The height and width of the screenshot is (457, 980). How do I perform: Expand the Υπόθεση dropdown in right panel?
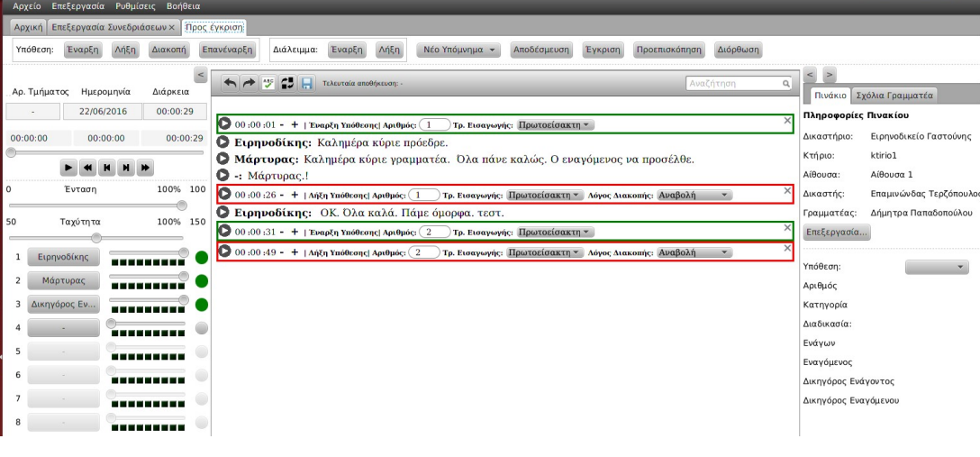936,267
